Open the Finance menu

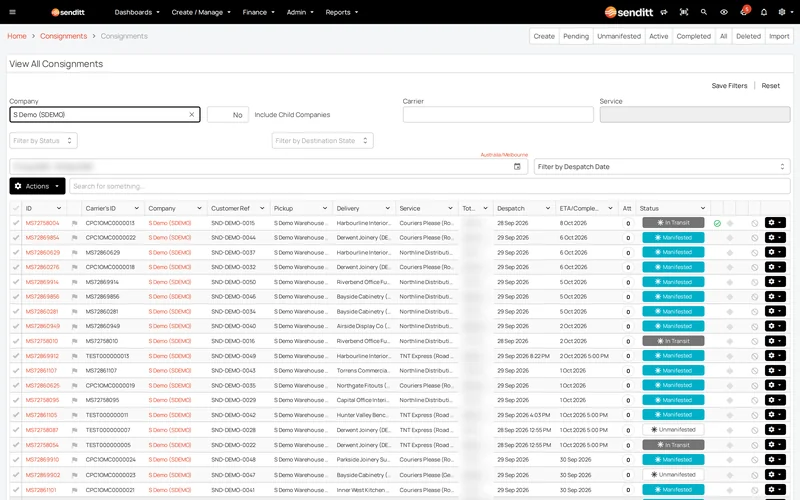259,12
